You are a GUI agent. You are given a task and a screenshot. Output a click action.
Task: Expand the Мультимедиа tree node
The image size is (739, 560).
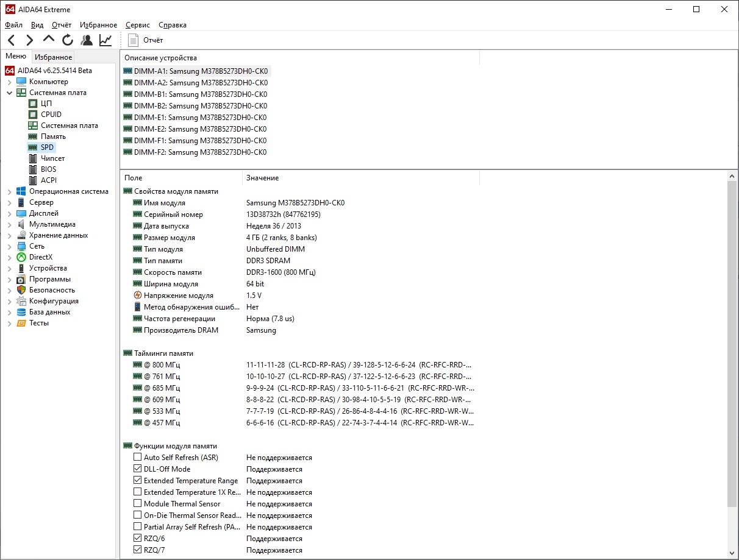pyautogui.click(x=9, y=224)
